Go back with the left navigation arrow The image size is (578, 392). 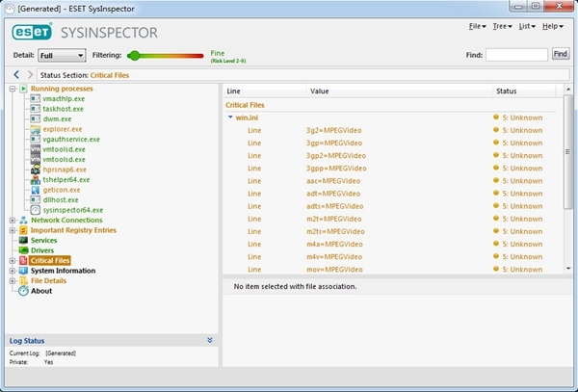[x=16, y=75]
